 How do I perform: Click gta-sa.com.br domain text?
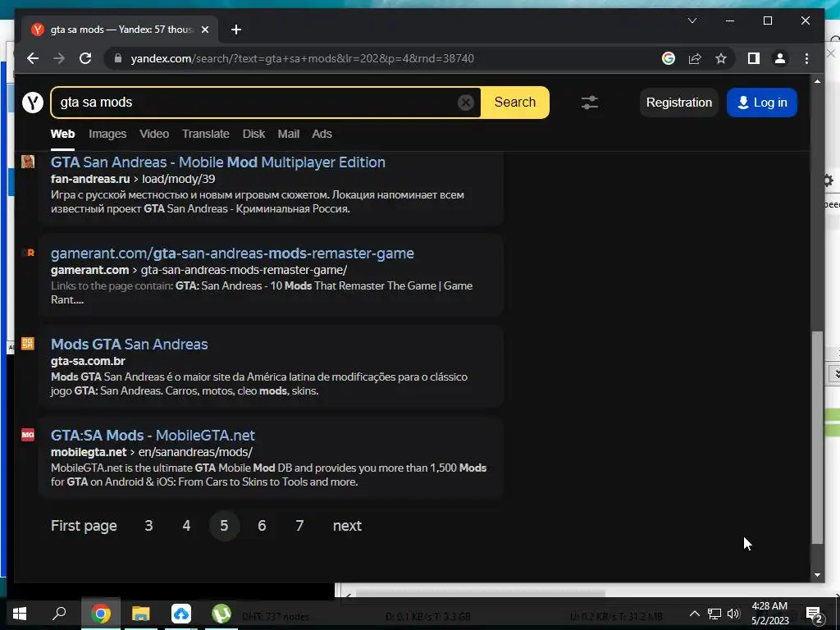point(88,361)
